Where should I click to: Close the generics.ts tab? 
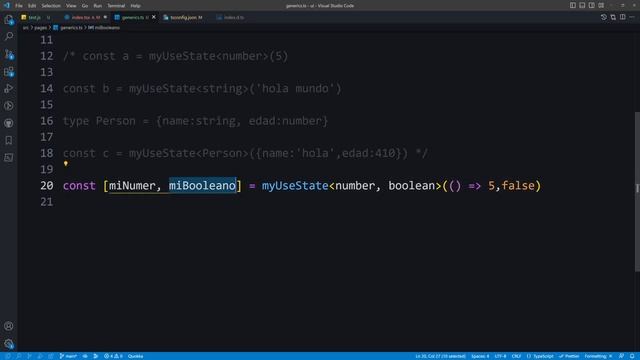[154, 17]
